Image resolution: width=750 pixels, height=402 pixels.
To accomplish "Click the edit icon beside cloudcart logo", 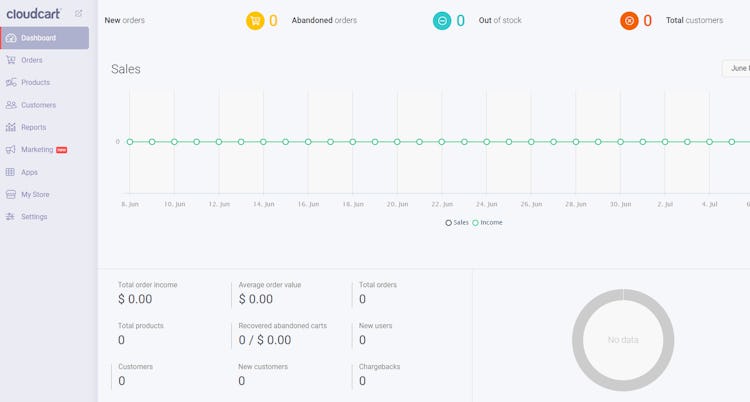I will 79,13.
